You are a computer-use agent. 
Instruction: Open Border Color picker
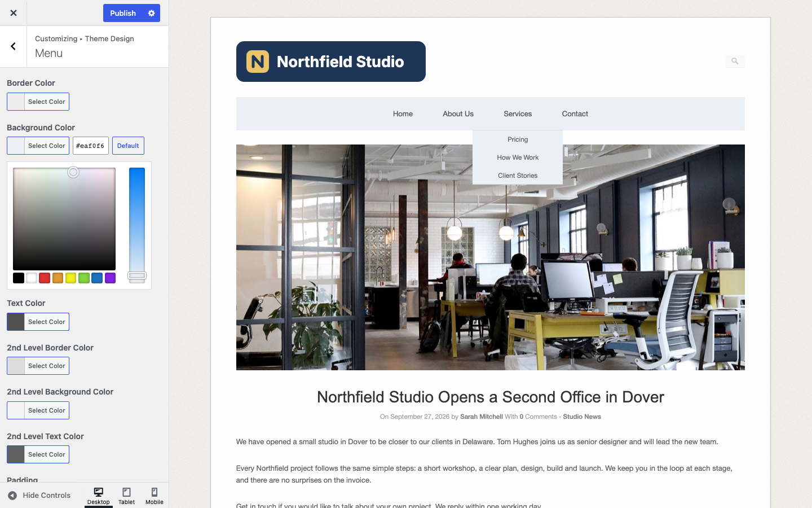coord(38,102)
